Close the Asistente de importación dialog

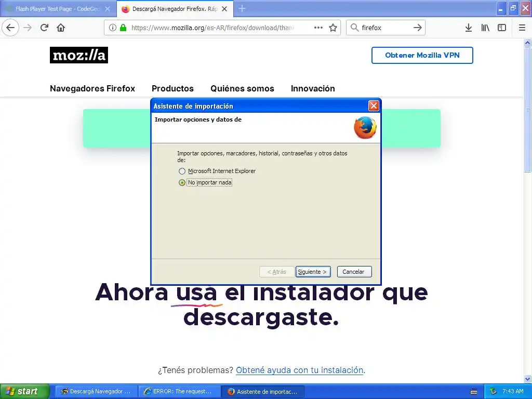374,106
